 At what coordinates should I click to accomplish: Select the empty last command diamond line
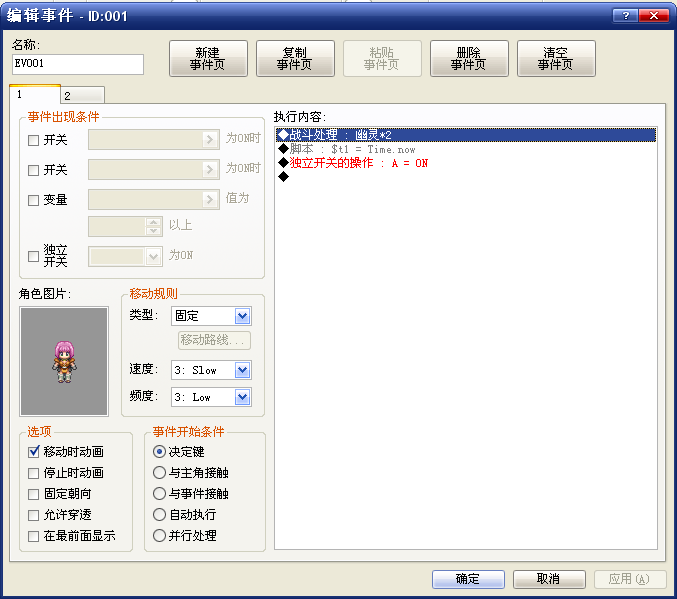tap(466, 177)
